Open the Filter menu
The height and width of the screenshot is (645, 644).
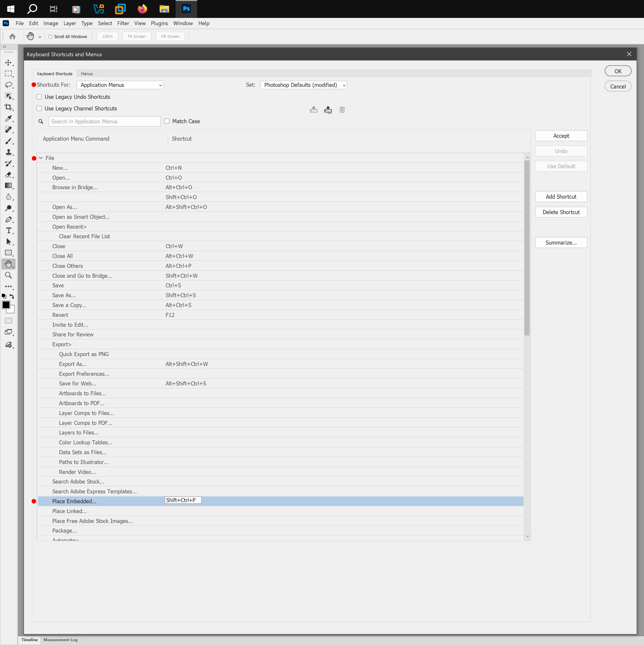point(123,23)
